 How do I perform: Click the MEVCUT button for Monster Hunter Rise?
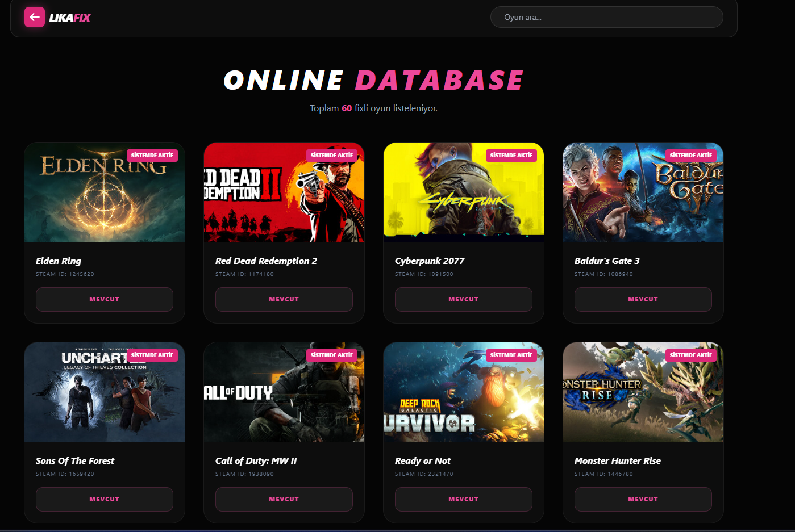click(643, 499)
